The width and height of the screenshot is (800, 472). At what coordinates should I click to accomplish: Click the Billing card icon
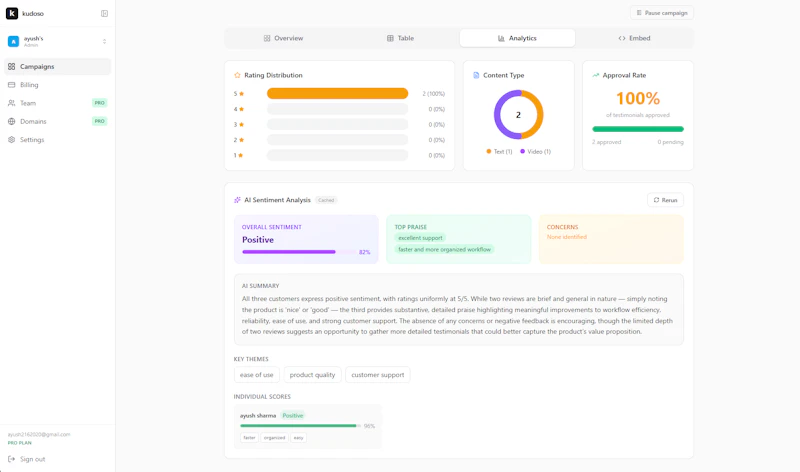click(11, 85)
